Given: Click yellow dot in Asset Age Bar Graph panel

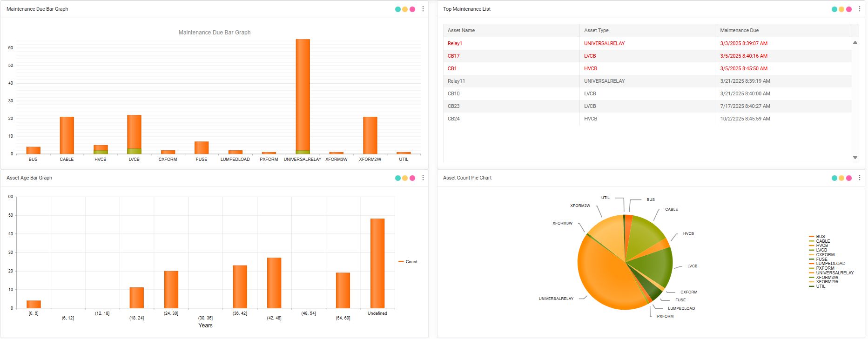Looking at the screenshot, I should pos(405,178).
